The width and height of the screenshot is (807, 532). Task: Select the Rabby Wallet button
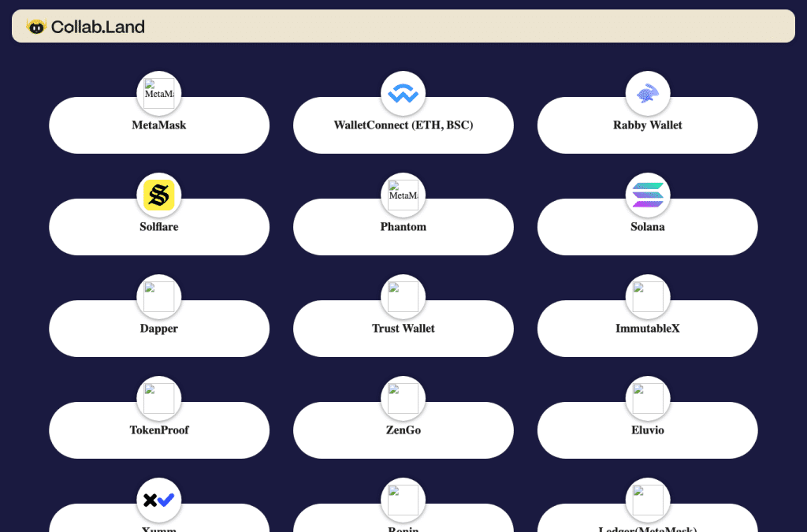[x=648, y=125]
